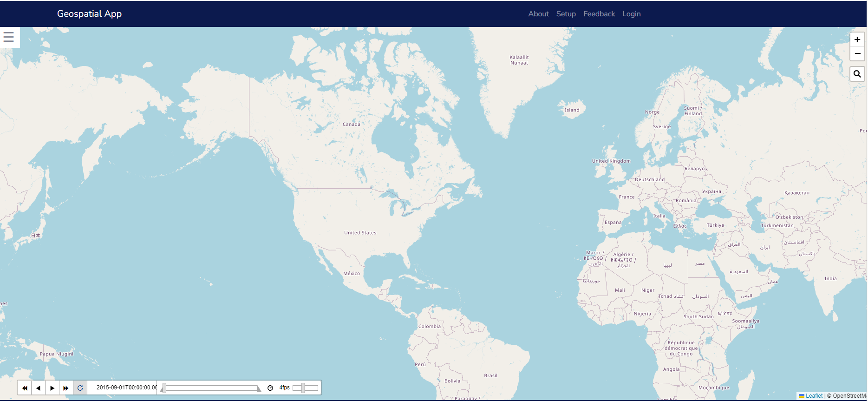The height and width of the screenshot is (401, 868).
Task: Zoom out of the map
Action: point(857,53)
